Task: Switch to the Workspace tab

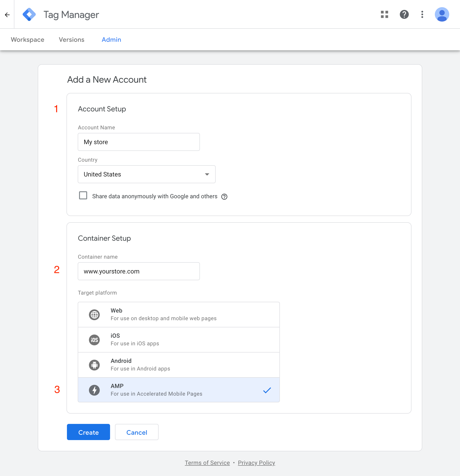Action: point(27,40)
